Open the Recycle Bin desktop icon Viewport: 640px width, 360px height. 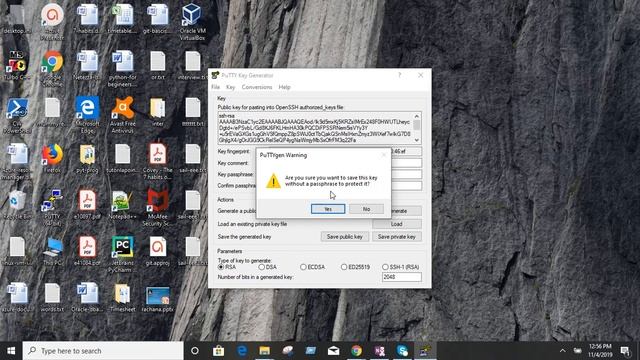coord(17,205)
